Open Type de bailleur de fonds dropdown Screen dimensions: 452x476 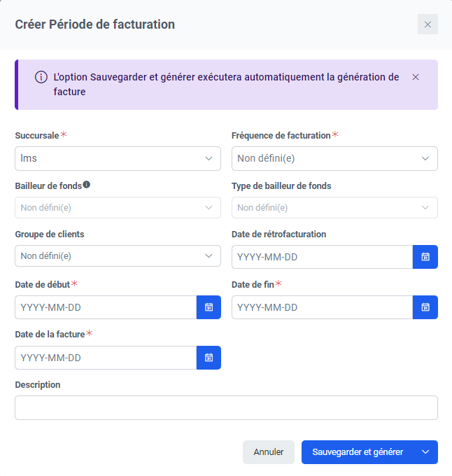click(x=334, y=207)
